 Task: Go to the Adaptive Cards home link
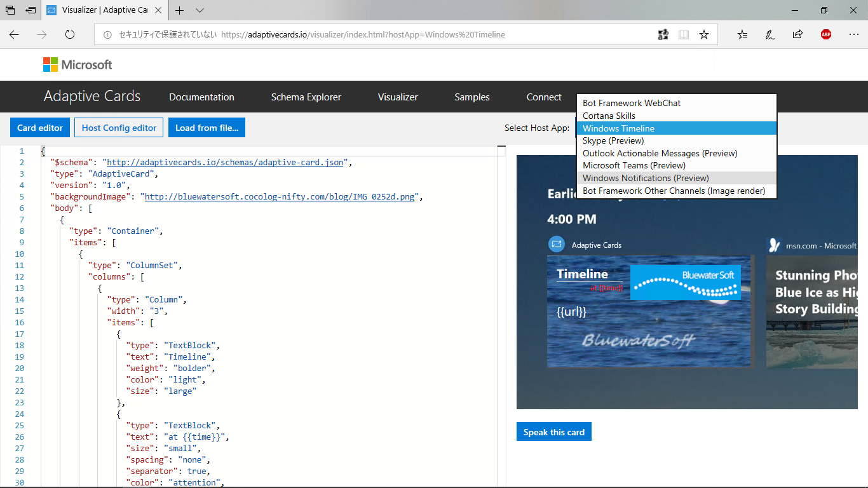click(92, 97)
